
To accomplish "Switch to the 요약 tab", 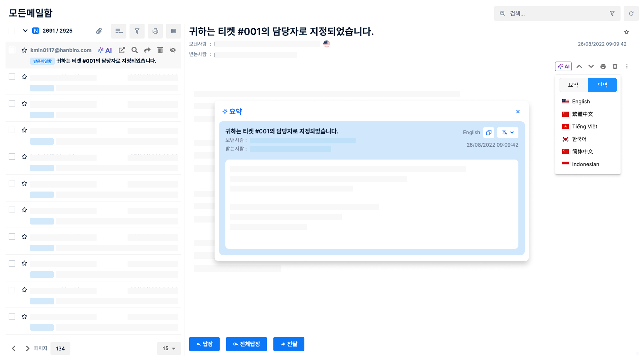I will point(573,85).
